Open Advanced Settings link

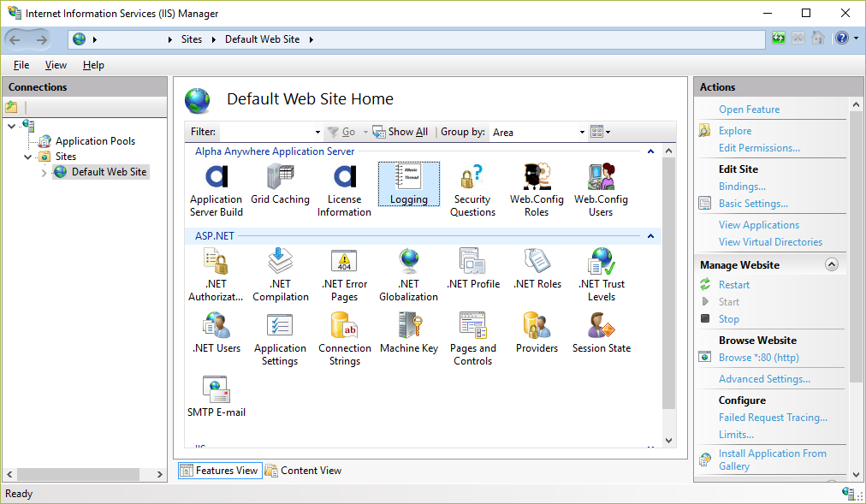(764, 379)
